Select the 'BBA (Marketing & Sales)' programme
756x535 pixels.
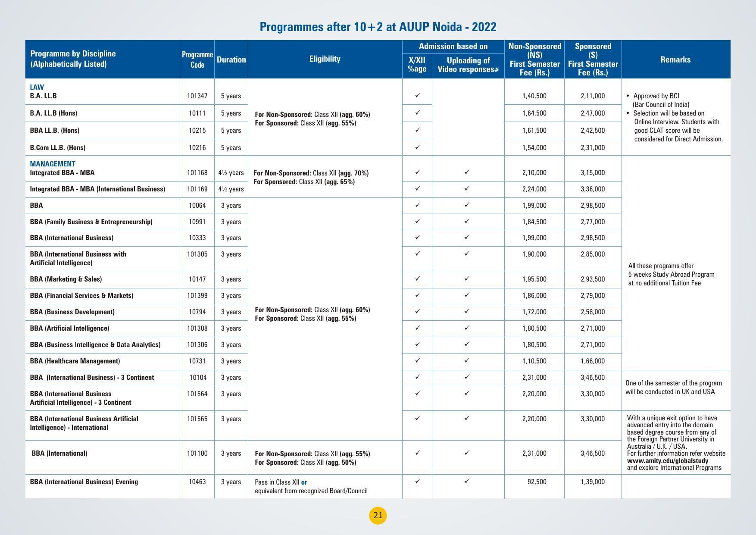point(66,279)
